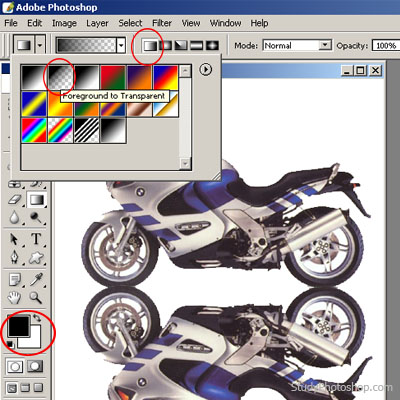Pick the Transparent Rainbow gradient preset
Screen dimensions: 400x400
click(x=60, y=130)
